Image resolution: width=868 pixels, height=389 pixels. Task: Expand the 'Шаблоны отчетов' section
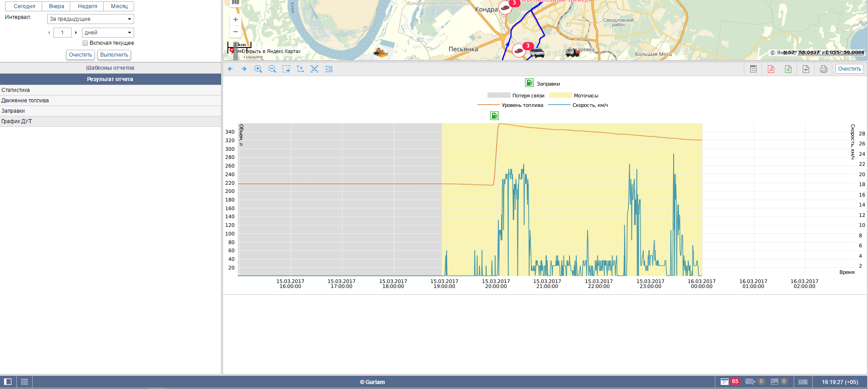110,68
